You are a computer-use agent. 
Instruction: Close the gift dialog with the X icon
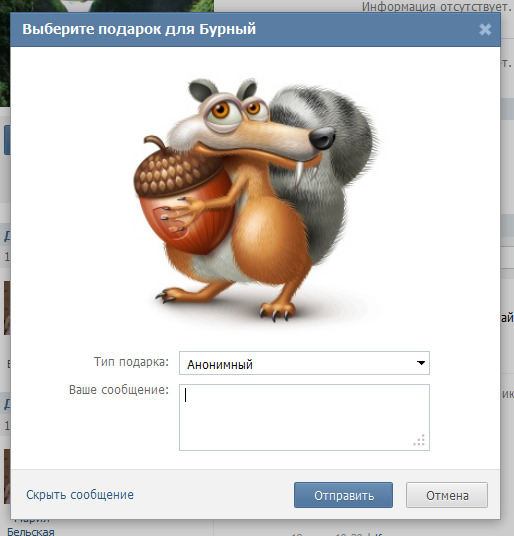[x=485, y=30]
